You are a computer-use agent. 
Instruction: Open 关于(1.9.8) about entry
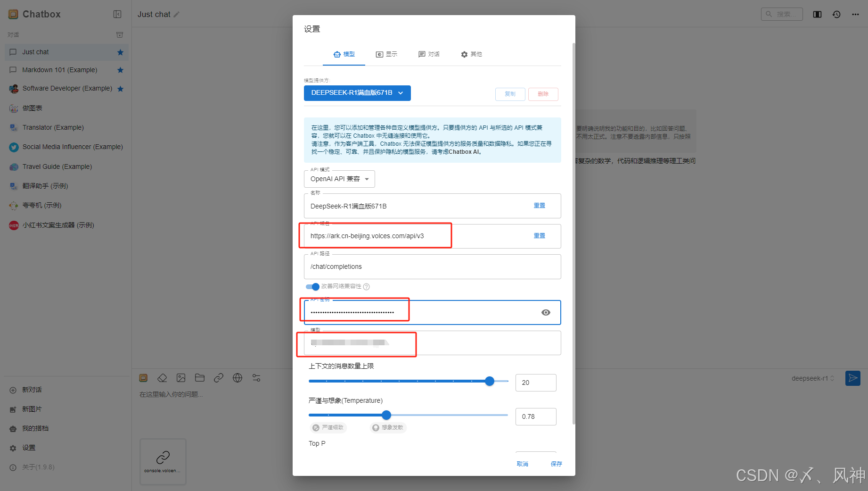tap(66, 467)
